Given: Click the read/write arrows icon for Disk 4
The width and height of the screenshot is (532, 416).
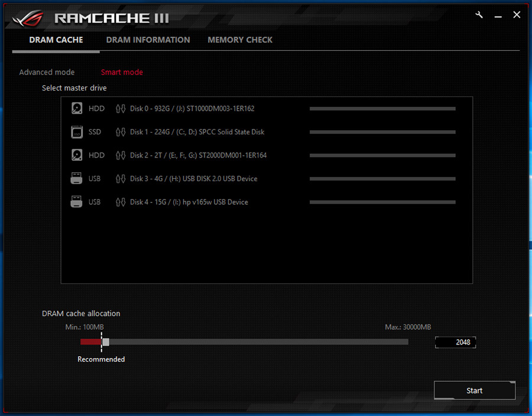Looking at the screenshot, I should 121,202.
